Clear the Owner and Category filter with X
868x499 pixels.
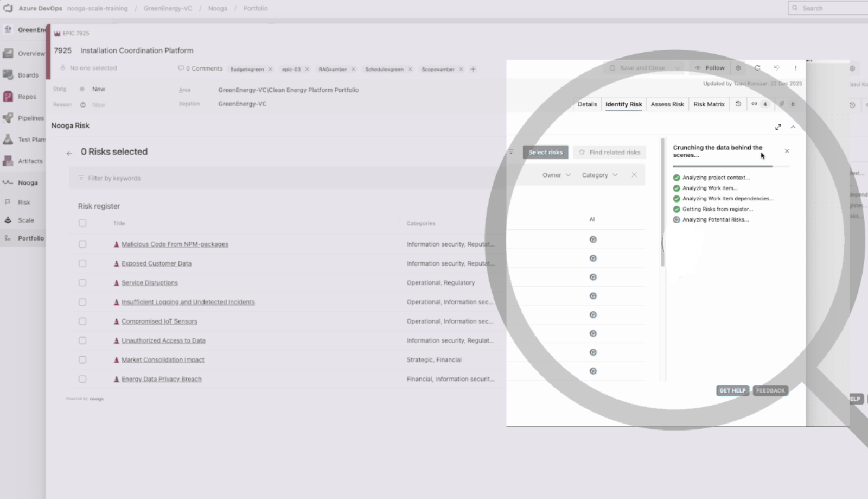634,175
